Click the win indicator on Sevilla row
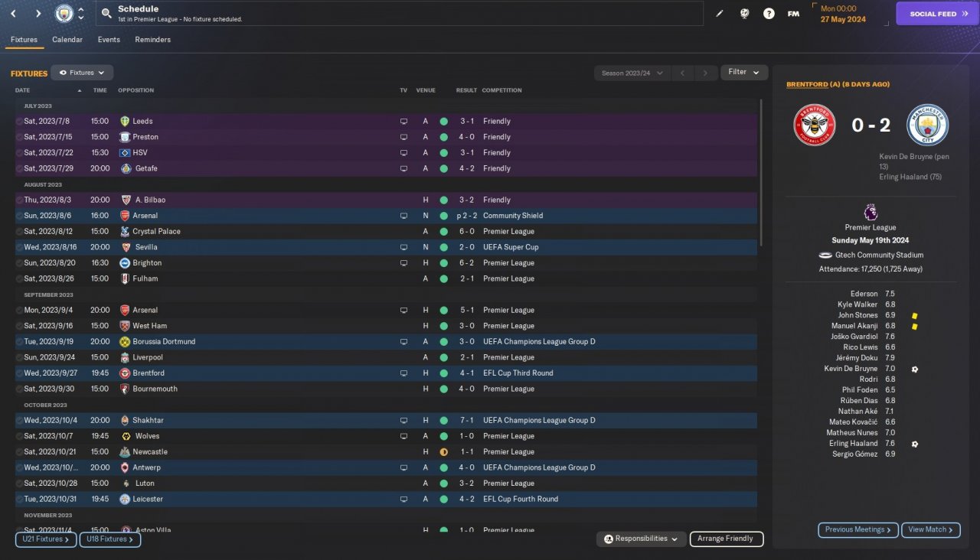 (x=443, y=247)
